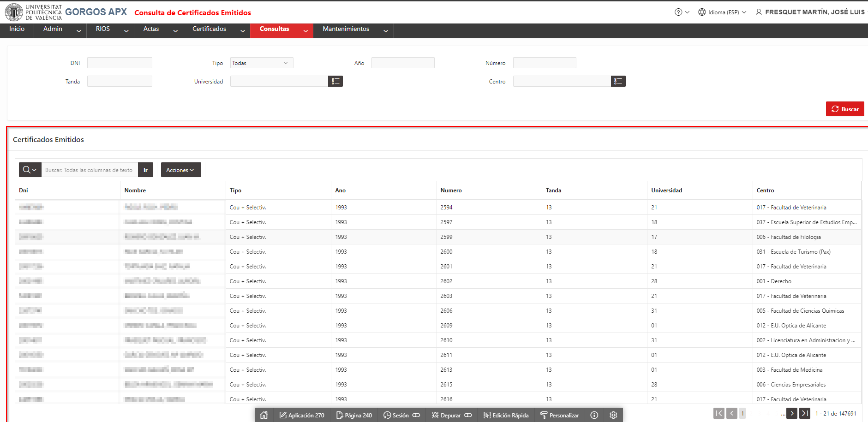Viewport: 868px width, 422px height.
Task: Open the Idioma (ESP) language selector
Action: pyautogui.click(x=722, y=12)
